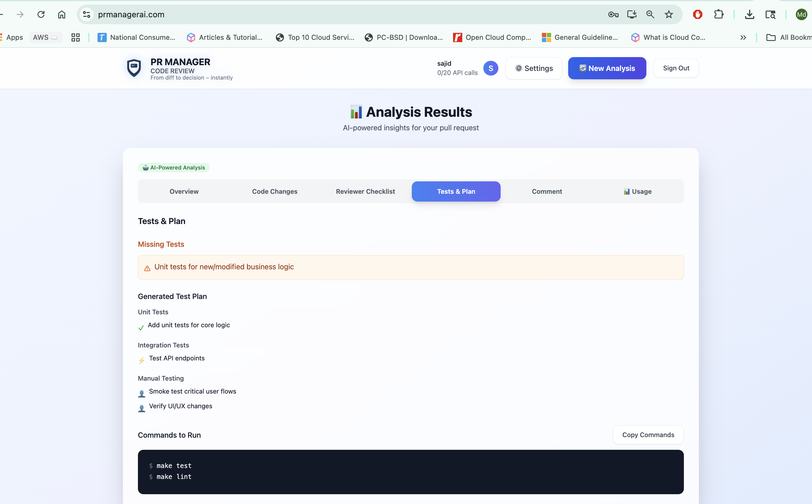The image size is (812, 504).
Task: Go to browser home page icon
Action: point(62,14)
